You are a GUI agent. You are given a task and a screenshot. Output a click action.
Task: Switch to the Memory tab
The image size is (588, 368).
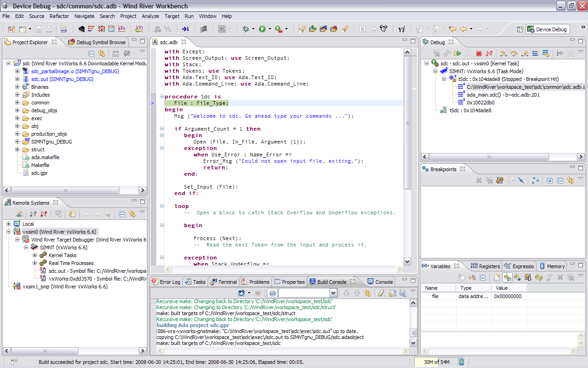552,266
